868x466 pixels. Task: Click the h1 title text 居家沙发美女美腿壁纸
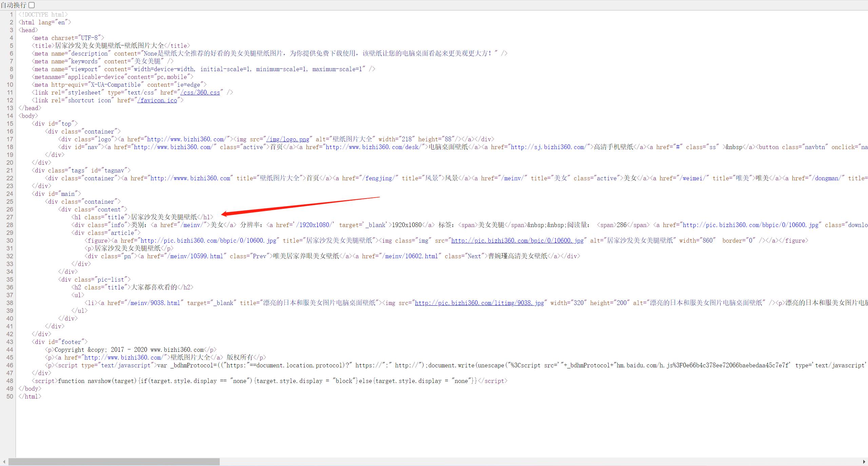164,217
